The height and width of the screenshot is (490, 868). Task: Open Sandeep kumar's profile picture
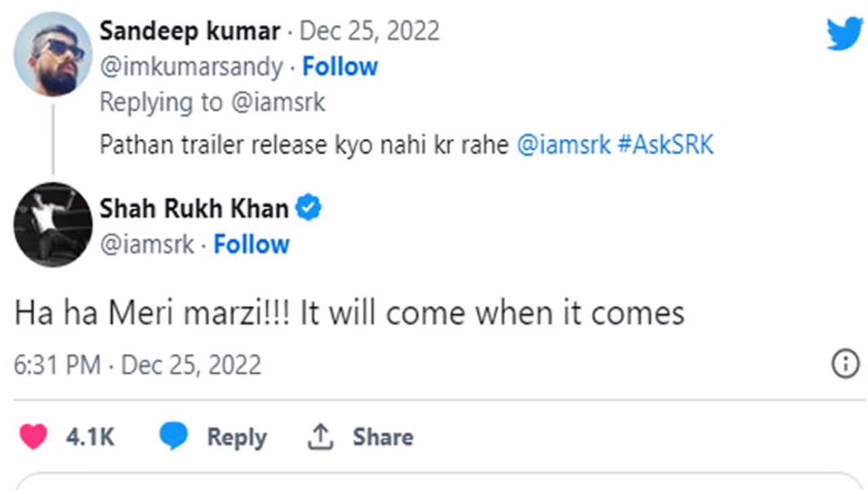52,54
